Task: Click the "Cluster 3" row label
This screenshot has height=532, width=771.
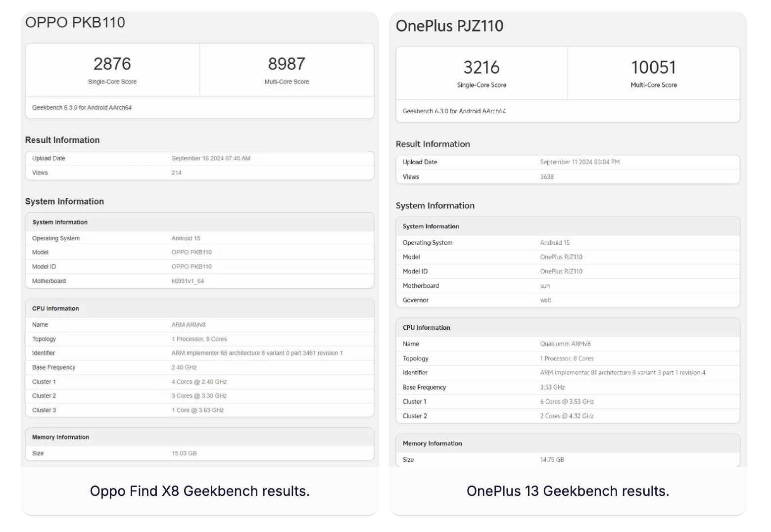Action: click(44, 410)
